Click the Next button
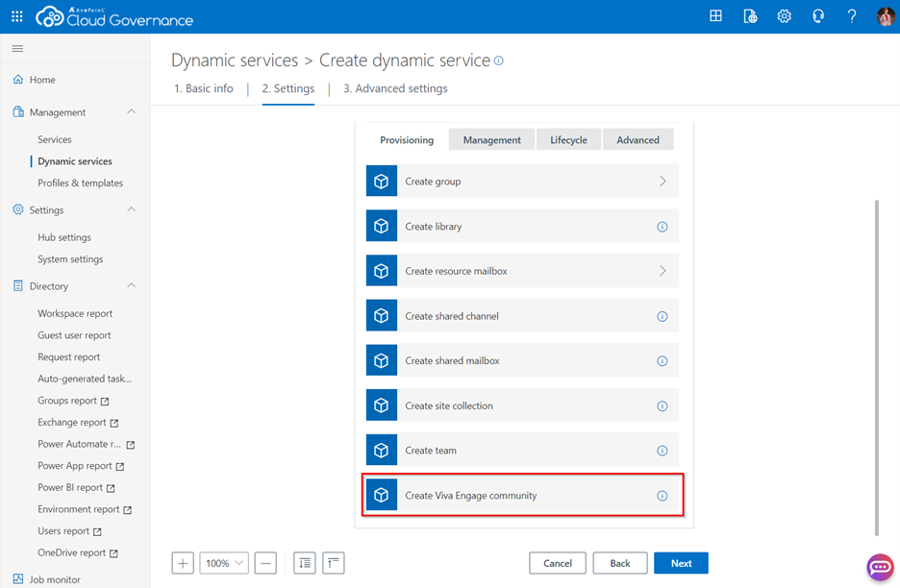Screen dimensions: 900x588 point(681,563)
